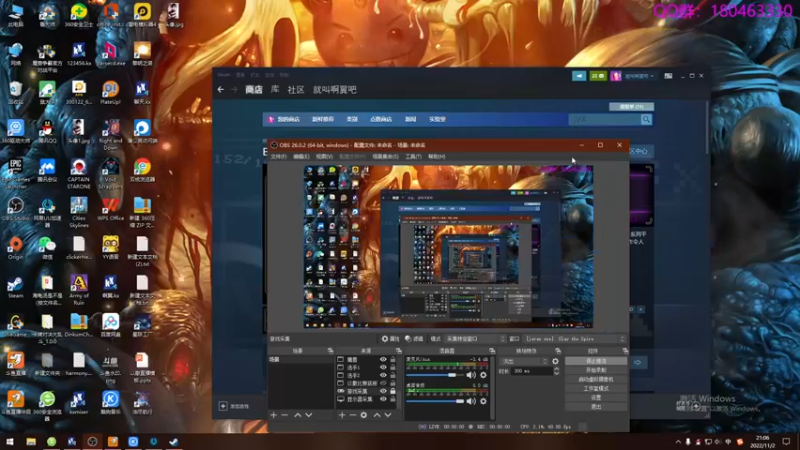This screenshot has width=800, height=450.
Task: Pop out the 转场特效 dock panel
Action: pyautogui.click(x=558, y=351)
